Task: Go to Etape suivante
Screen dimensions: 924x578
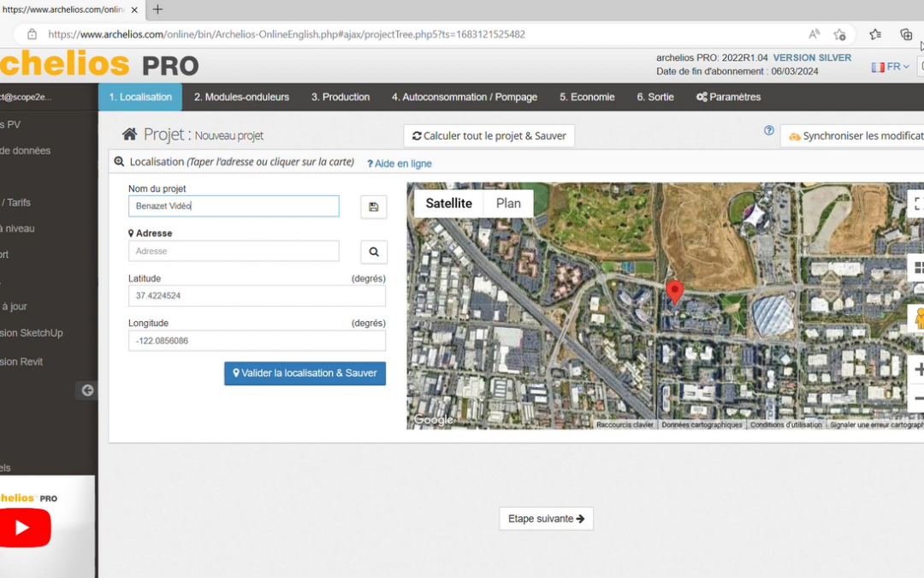Action: 546,519
